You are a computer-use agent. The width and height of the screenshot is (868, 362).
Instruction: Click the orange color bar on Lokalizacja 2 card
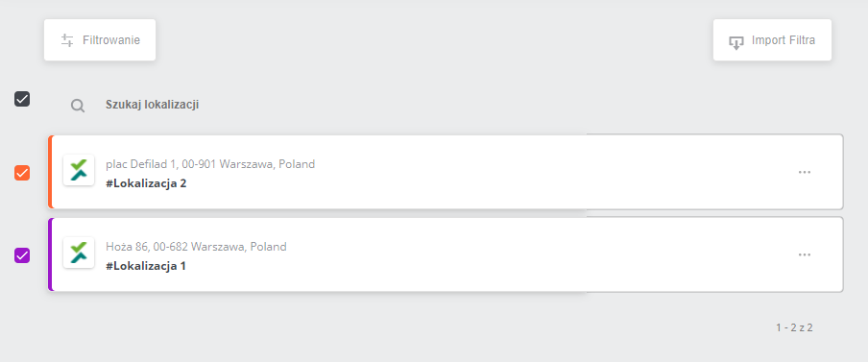click(x=50, y=172)
